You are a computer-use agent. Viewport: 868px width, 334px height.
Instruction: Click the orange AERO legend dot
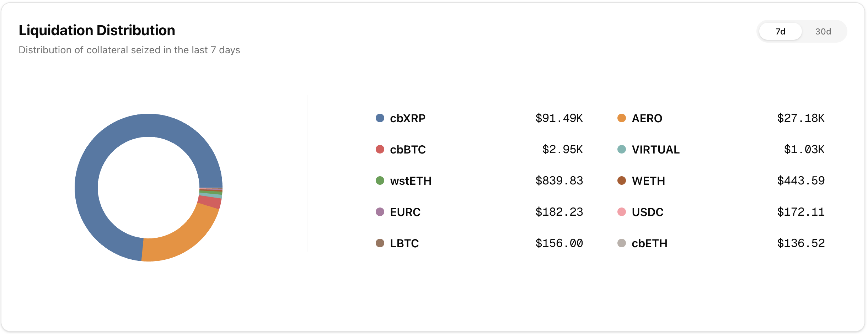[622, 118]
